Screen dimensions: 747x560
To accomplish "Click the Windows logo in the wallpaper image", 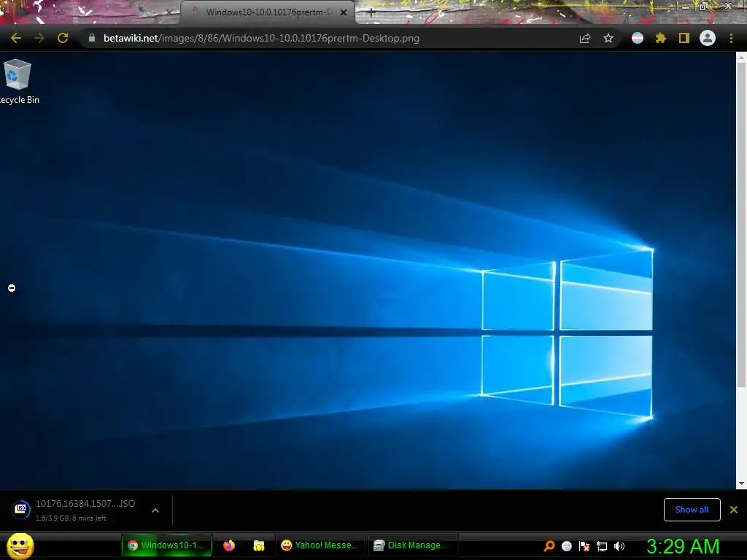I will tap(567, 334).
